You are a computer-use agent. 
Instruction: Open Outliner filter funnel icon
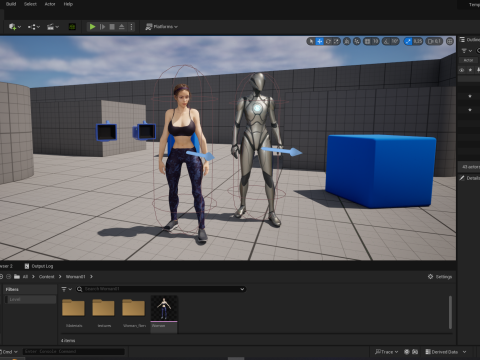pos(464,51)
